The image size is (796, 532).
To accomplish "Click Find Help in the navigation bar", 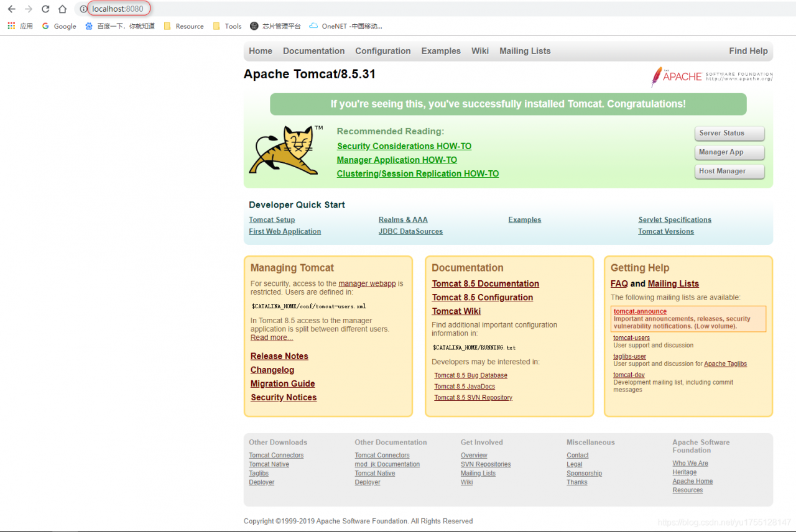I will click(x=749, y=51).
